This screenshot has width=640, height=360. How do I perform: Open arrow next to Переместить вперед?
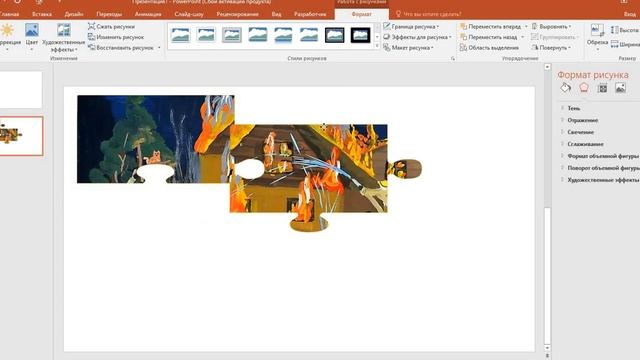(x=526, y=27)
